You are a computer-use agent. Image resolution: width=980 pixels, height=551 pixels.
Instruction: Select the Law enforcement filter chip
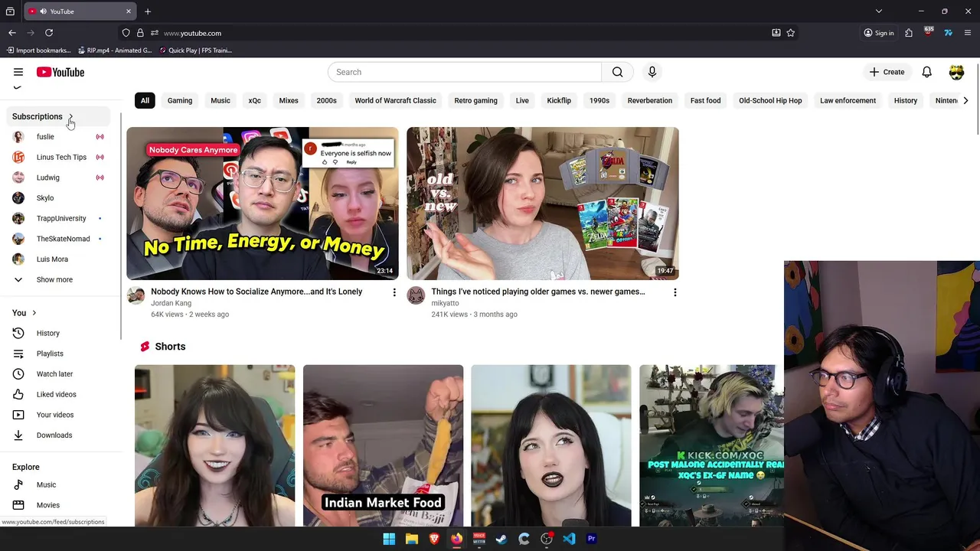pyautogui.click(x=848, y=100)
